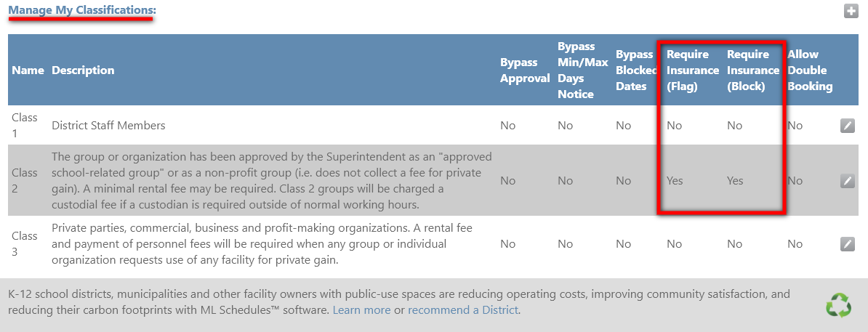Click Class 2 Require Insurance Block Yes
The width and height of the screenshot is (868, 332).
click(x=735, y=181)
